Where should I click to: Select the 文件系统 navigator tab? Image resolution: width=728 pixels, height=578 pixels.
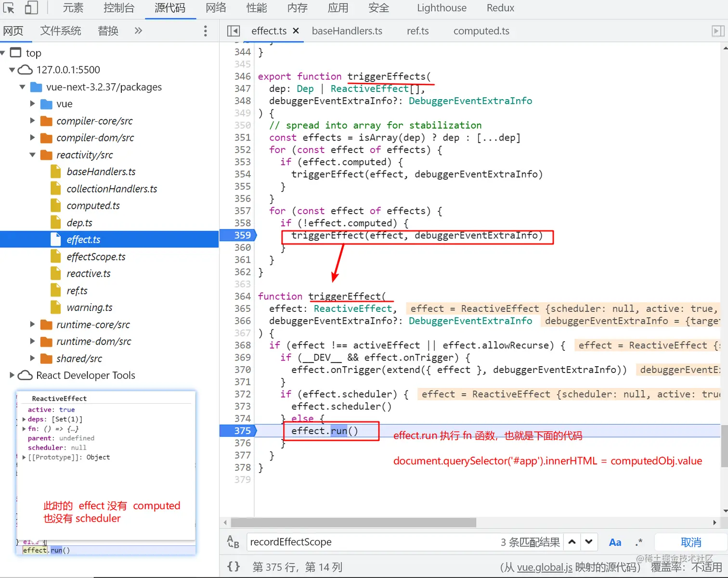point(61,31)
